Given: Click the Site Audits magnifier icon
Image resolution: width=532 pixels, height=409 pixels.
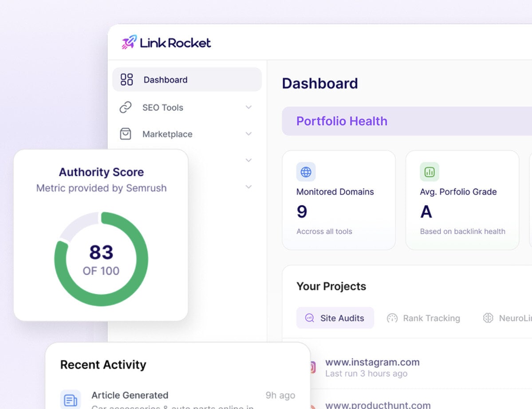Looking at the screenshot, I should pos(309,318).
